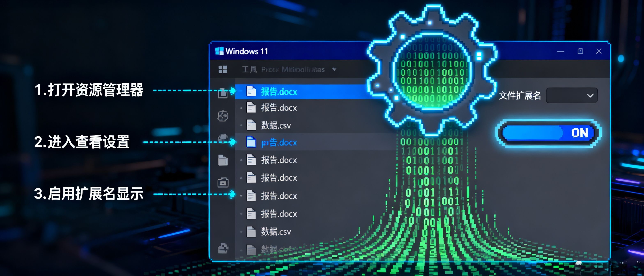Select the blue-text docx file in the middle row

pyautogui.click(x=279, y=143)
